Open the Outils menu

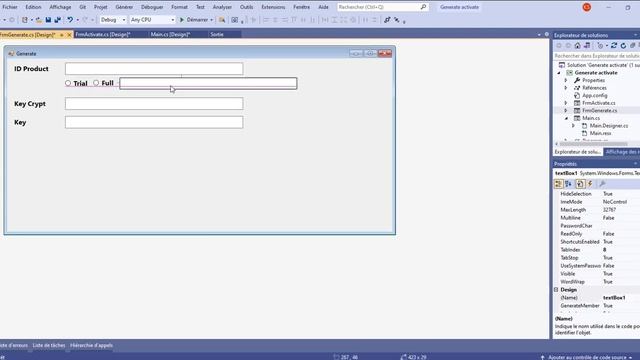click(246, 7)
